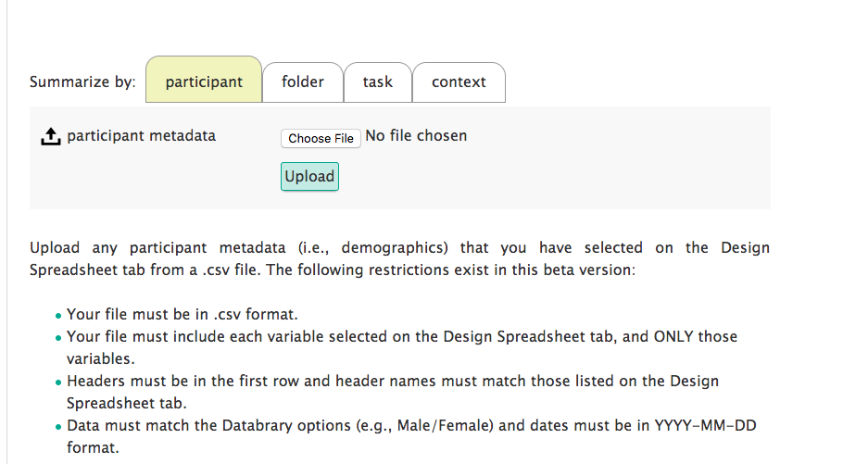Select the task tab
Screen dimensions: 868x464
click(x=377, y=82)
